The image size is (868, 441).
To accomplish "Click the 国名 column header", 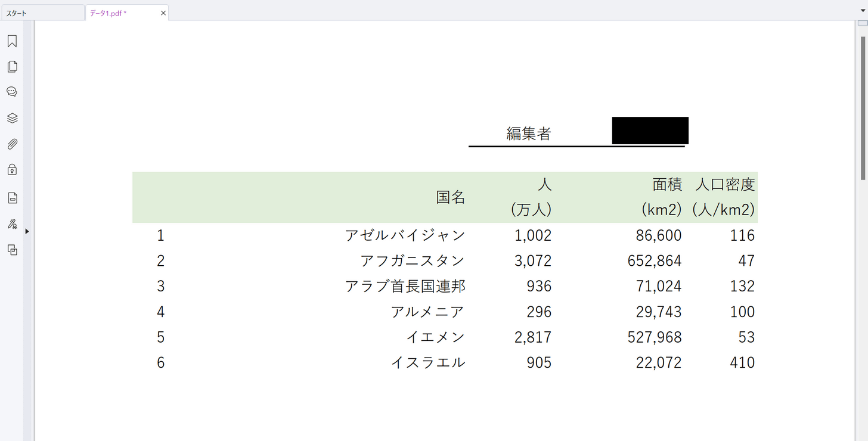I will click(451, 197).
